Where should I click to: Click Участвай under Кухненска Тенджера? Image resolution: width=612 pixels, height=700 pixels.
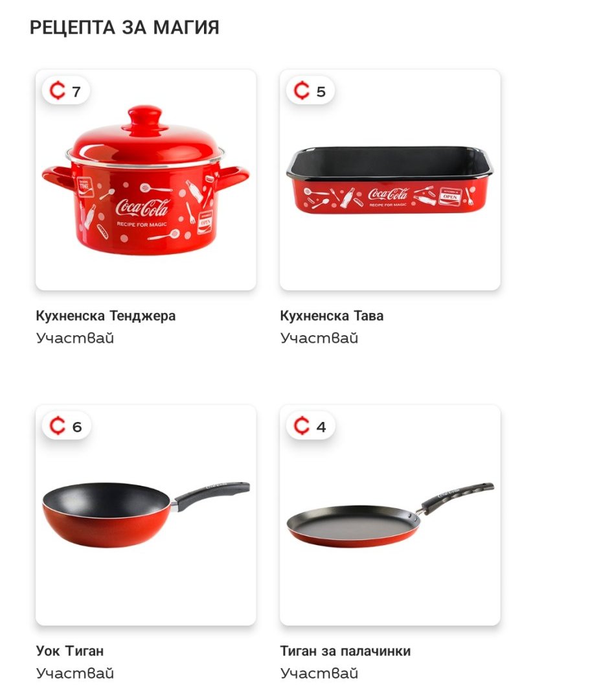tap(75, 338)
